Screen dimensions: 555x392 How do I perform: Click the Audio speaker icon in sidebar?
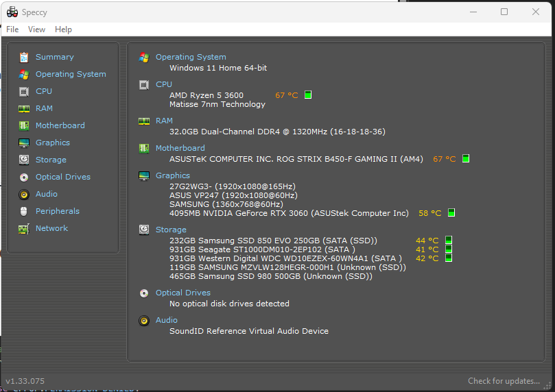coord(24,194)
